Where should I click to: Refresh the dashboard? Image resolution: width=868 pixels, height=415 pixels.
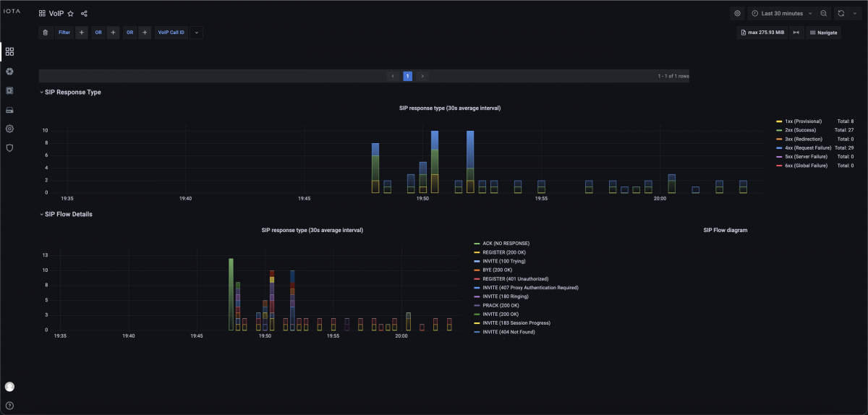(841, 13)
